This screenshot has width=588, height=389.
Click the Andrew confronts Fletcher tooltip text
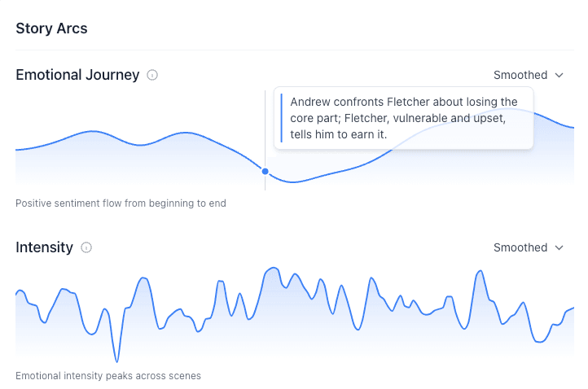[x=403, y=118]
